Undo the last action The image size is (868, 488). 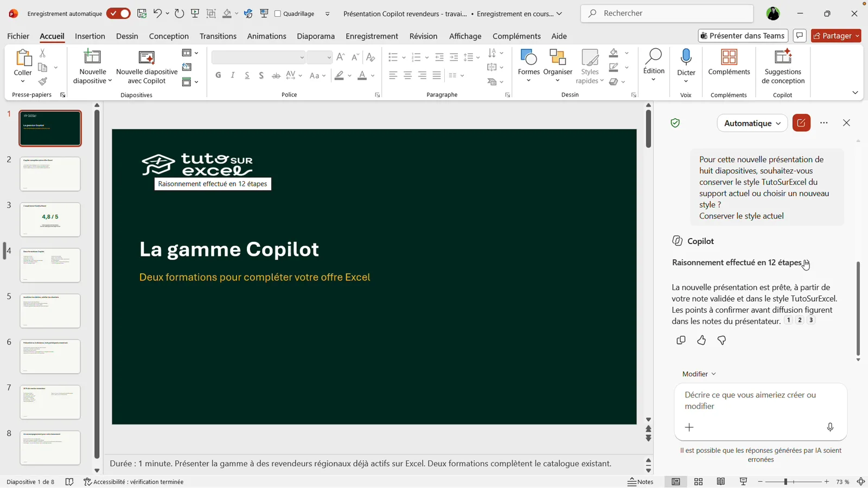click(x=157, y=14)
